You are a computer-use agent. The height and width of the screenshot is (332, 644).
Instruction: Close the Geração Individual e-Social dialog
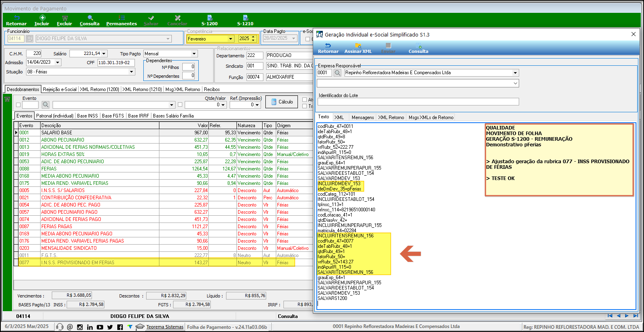(x=634, y=34)
